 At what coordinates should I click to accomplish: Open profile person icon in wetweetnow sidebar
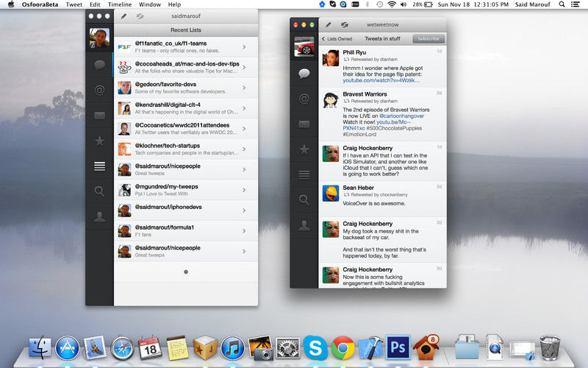coord(304,225)
